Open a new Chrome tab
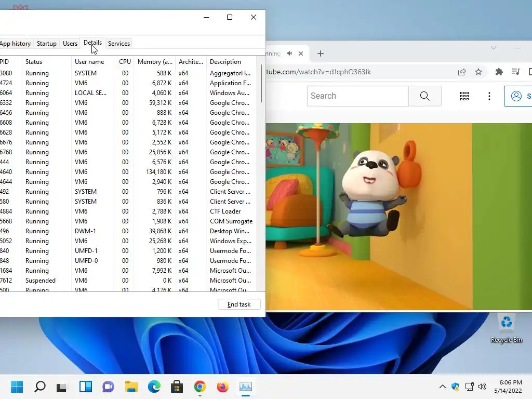 pos(321,54)
